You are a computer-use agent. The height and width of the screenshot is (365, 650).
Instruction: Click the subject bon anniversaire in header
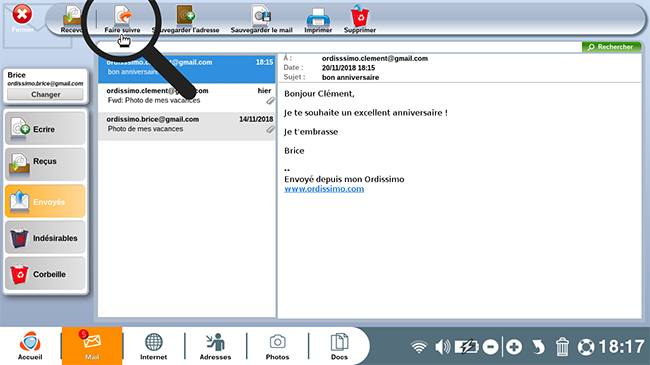tap(350, 78)
